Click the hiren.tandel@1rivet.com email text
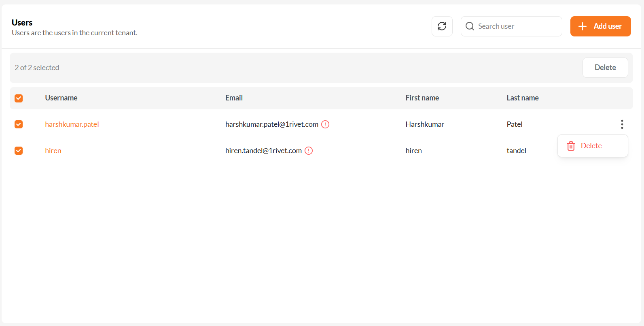This screenshot has height=326, width=644. 263,151
